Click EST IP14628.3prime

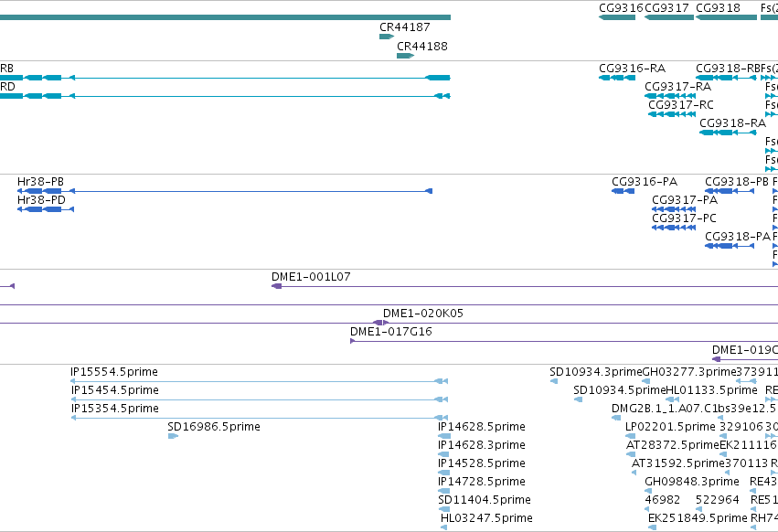[x=482, y=445]
